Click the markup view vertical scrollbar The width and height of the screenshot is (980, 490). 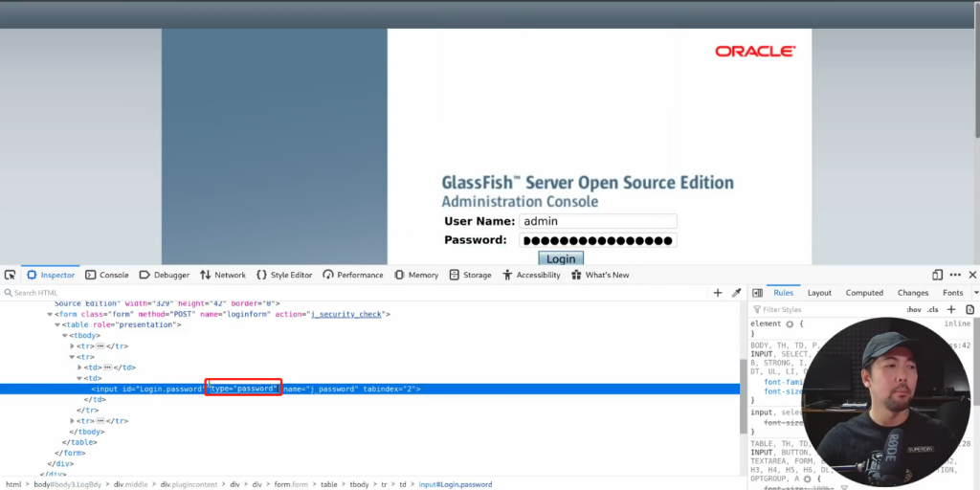[743, 396]
